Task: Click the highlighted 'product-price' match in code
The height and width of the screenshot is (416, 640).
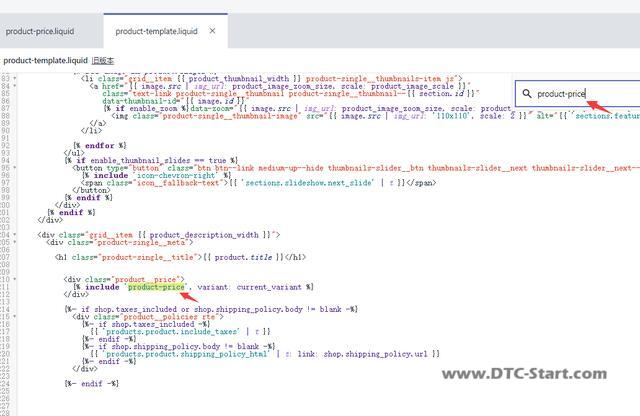Action: (x=156, y=287)
